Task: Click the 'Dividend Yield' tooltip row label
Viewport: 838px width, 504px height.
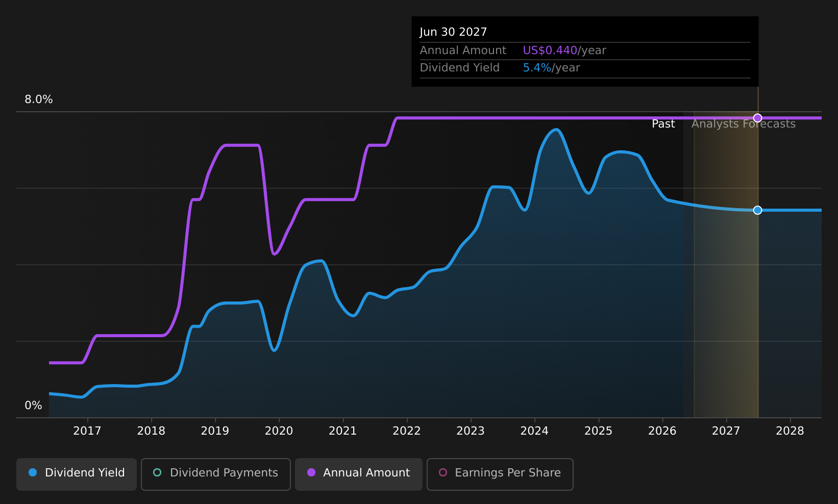Action: (x=459, y=68)
